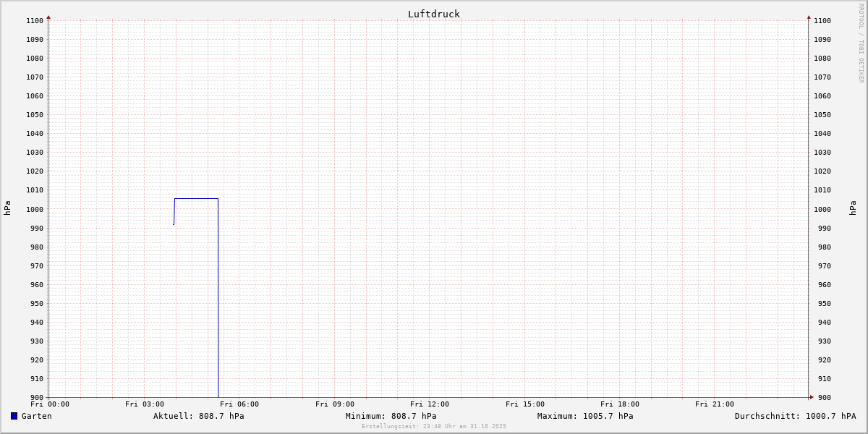This screenshot has width=868, height=434.
Task: Click the arrowhead at the x-axis right end
Action: (811, 396)
